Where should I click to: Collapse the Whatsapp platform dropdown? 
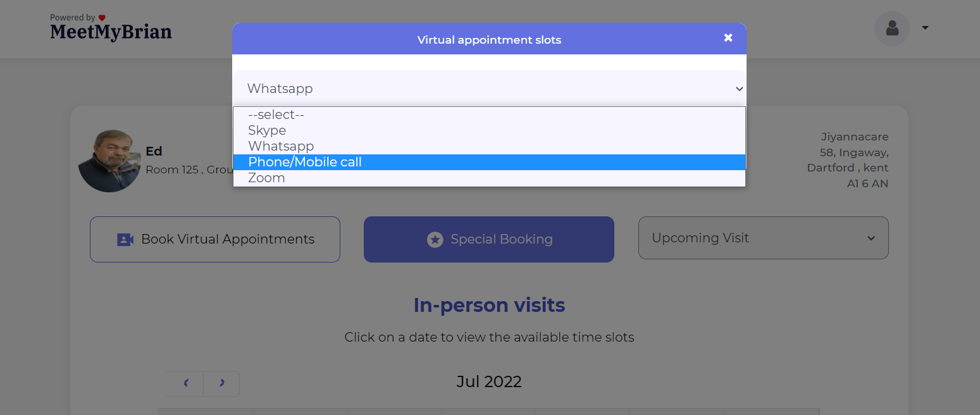[x=489, y=89]
